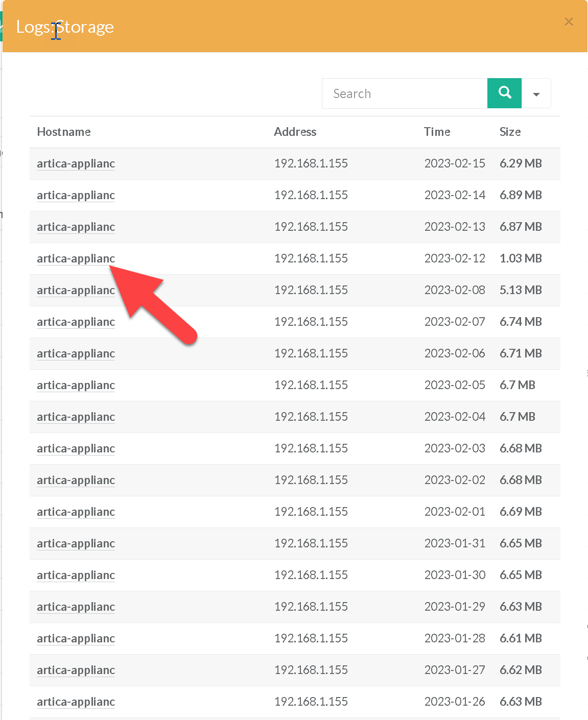Open the artica-applianc log dated 2023-01-28

[x=76, y=638]
